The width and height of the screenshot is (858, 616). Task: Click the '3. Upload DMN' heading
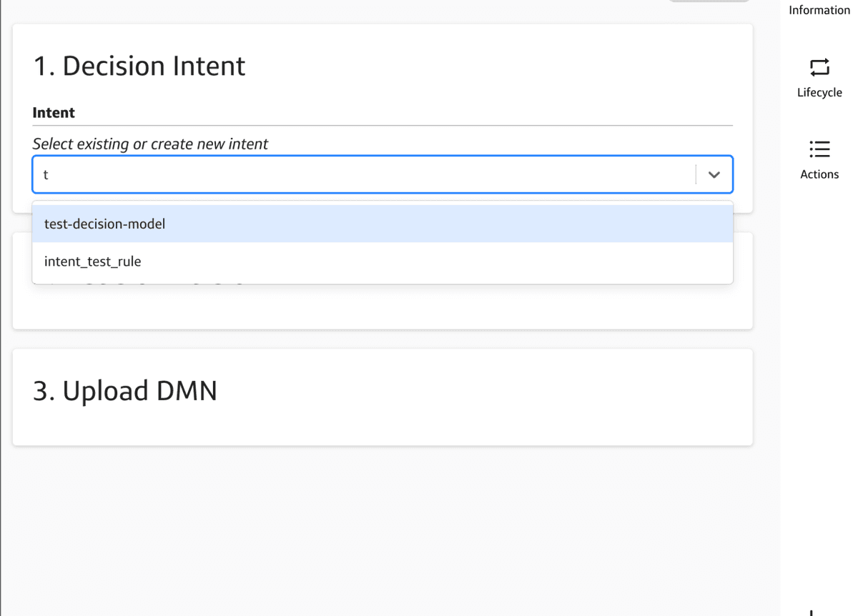coord(125,391)
